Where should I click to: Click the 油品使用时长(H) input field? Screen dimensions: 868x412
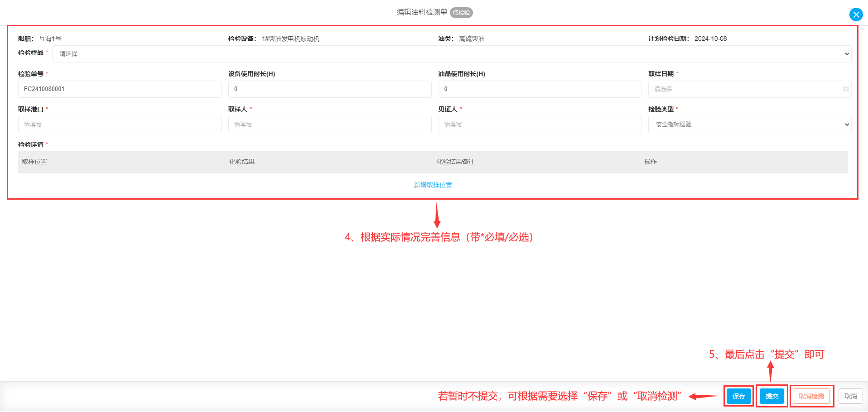click(540, 89)
